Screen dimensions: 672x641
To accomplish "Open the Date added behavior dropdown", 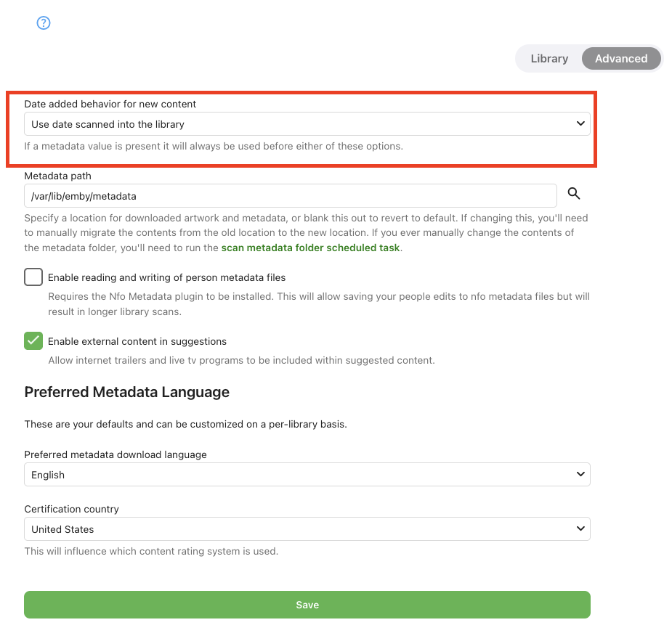I will point(307,124).
